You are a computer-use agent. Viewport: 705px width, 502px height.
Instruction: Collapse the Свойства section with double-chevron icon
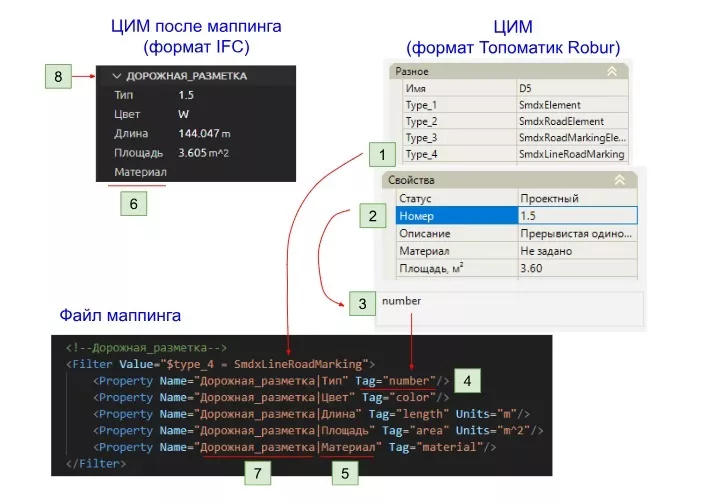(x=619, y=179)
